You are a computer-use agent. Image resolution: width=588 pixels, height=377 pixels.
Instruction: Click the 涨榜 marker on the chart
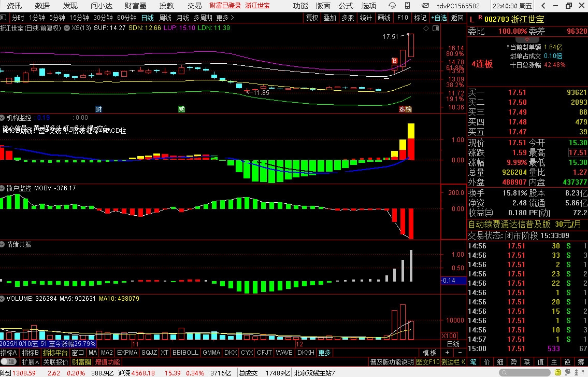pyautogui.click(x=405, y=109)
